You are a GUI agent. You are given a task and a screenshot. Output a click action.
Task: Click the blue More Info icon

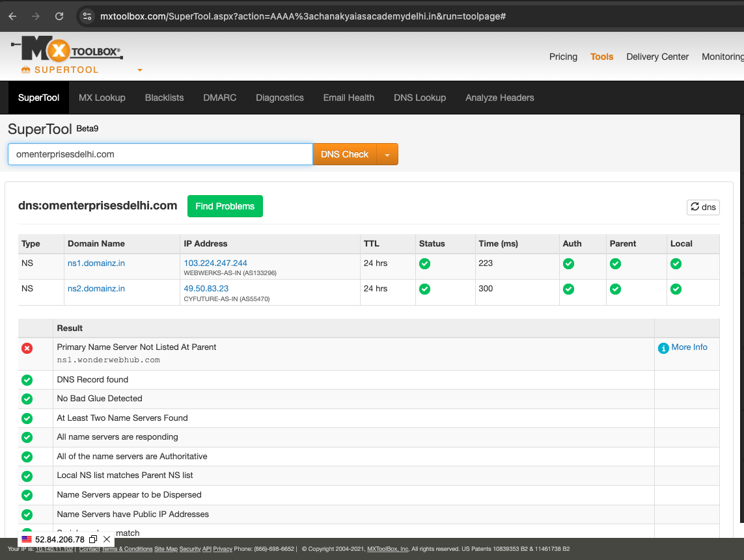663,348
